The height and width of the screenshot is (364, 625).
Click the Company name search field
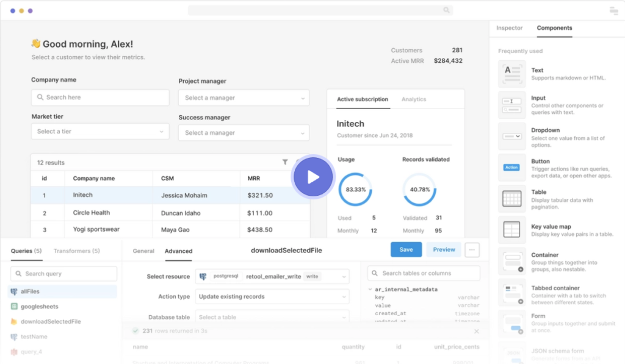(100, 98)
